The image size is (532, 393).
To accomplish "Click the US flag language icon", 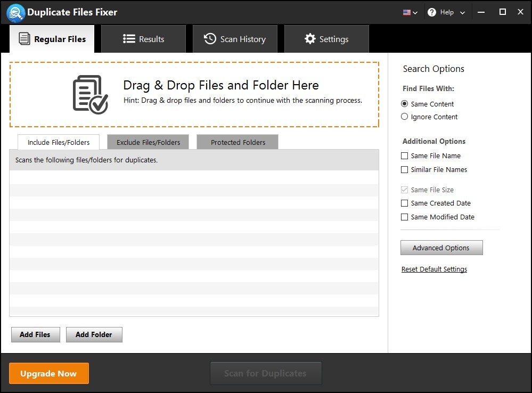I will tap(407, 12).
